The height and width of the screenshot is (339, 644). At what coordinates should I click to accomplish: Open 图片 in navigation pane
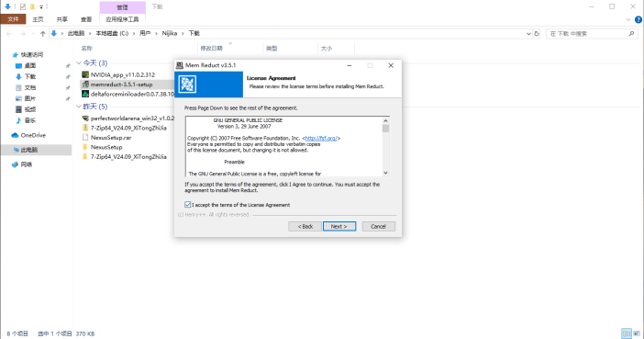30,98
